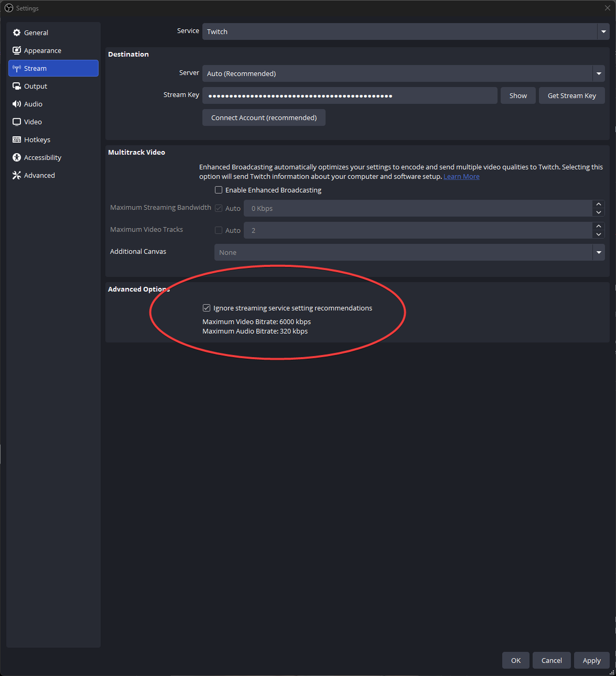Viewport: 616px width, 676px height.
Task: Decrease Maximum Video Tracks with down arrow
Action: coord(599,234)
